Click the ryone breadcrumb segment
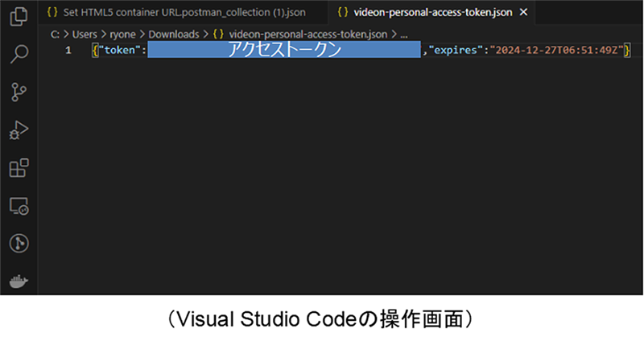This screenshot has height=337, width=644. pos(122,34)
